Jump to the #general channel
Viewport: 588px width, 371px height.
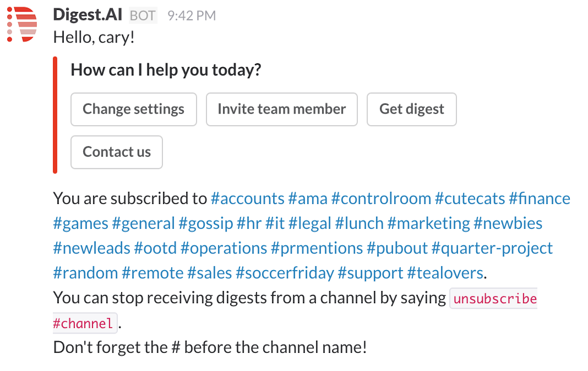(143, 223)
